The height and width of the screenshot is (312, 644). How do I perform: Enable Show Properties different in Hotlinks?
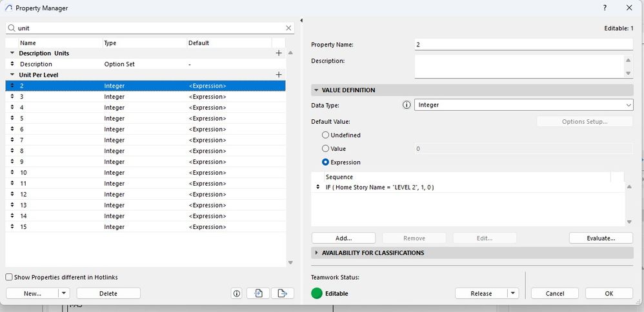9,277
